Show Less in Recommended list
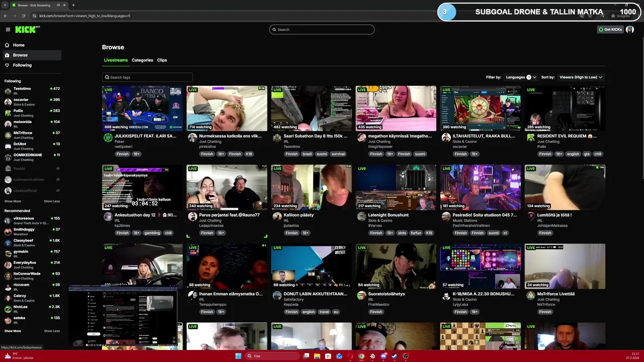The image size is (644, 362). pyautogui.click(x=52, y=331)
